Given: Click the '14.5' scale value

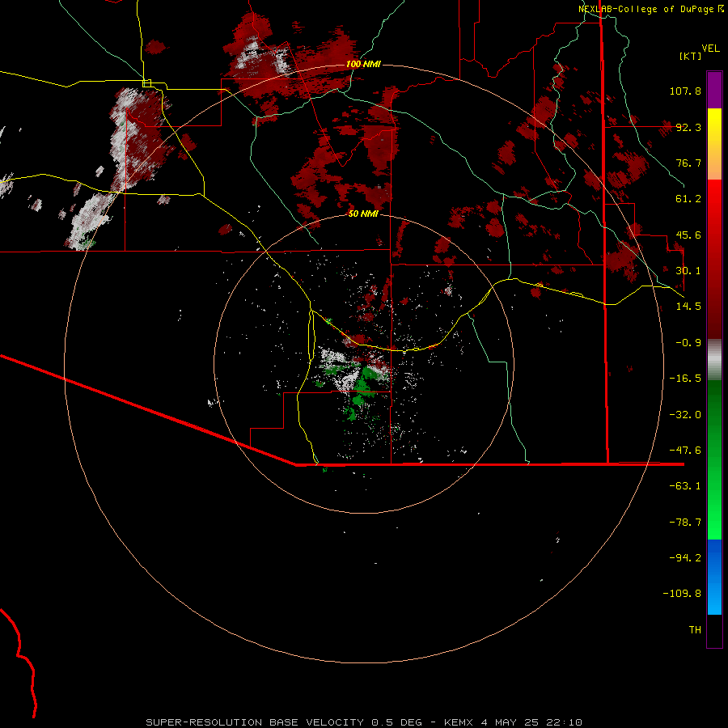Looking at the screenshot, I should click(688, 307).
